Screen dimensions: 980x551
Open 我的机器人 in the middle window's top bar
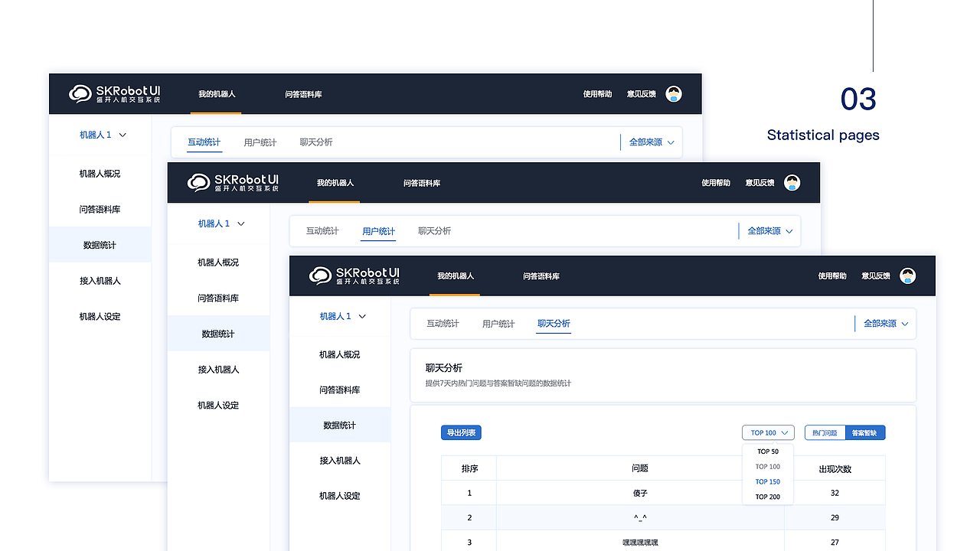click(x=335, y=183)
